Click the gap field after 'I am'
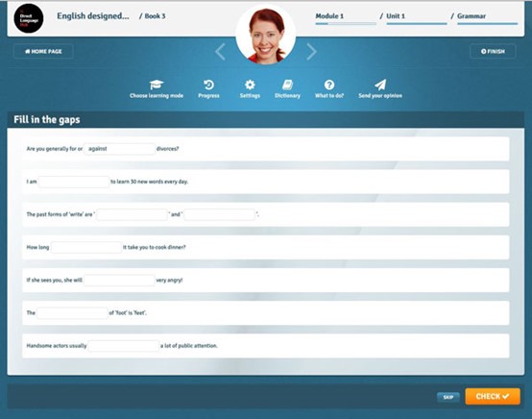Image resolution: width=532 pixels, height=419 pixels. point(74,182)
